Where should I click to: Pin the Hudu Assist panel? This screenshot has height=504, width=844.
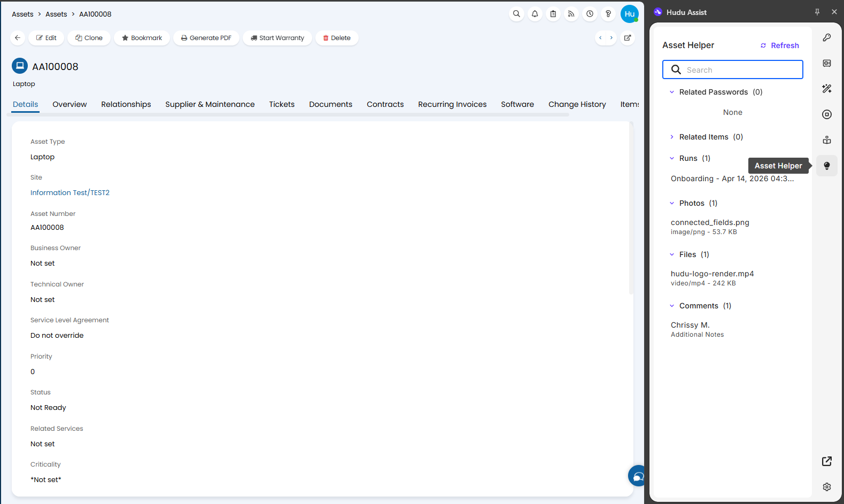point(817,12)
